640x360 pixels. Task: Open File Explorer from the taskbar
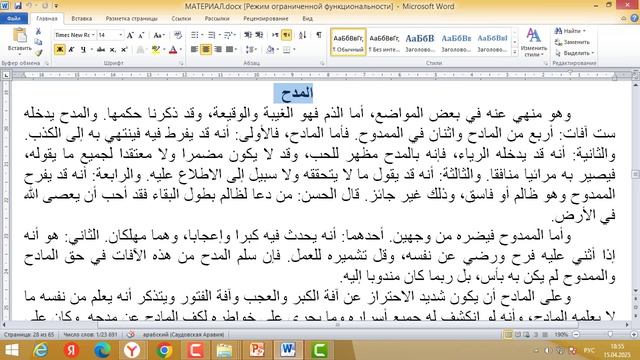coord(225,350)
